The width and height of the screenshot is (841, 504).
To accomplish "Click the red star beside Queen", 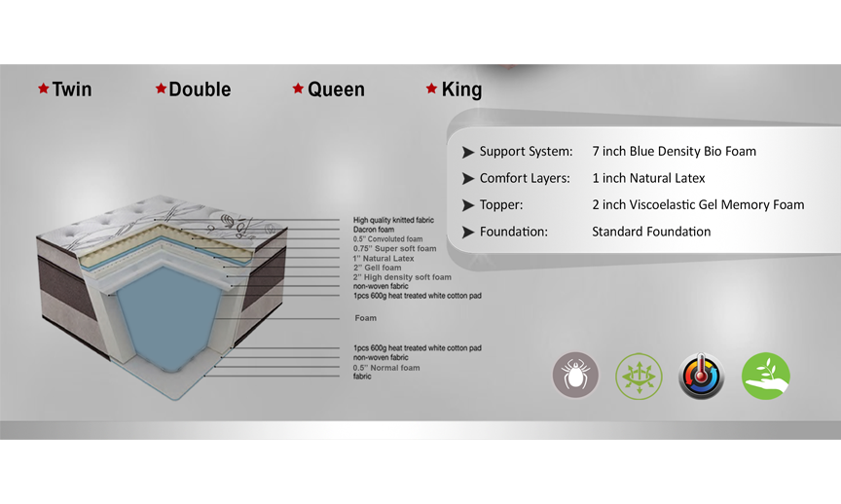I will (298, 89).
